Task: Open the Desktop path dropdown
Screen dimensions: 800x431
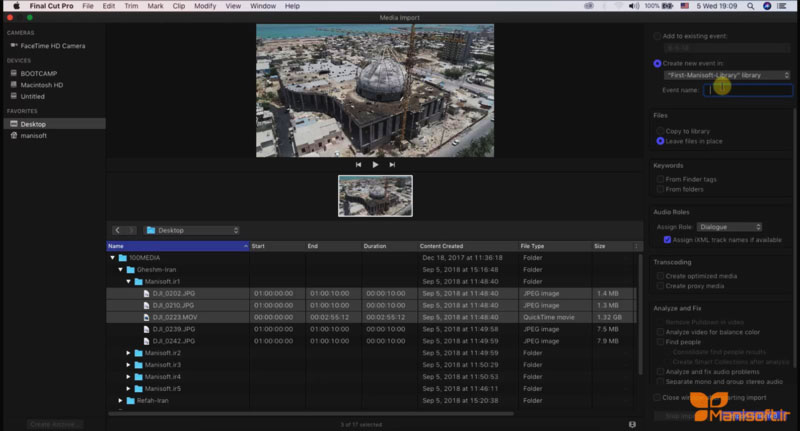Action: [191, 231]
